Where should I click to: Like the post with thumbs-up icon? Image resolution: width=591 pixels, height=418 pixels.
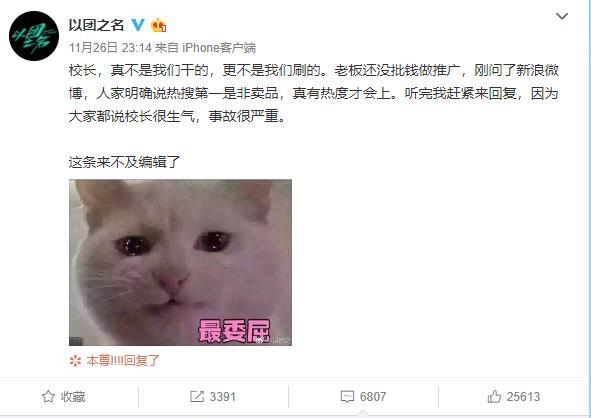tap(494, 396)
